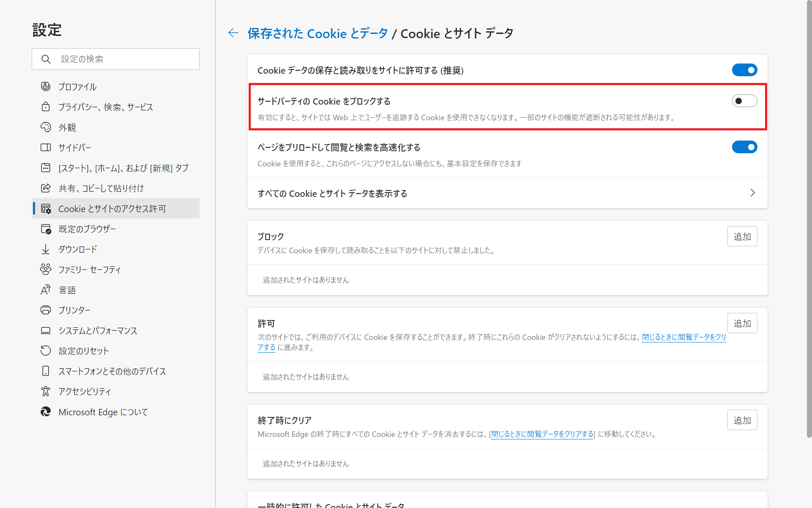Viewport: 812px width, 508px height.
Task: Click the sidebar panel icon for サイドバー
Action: tap(46, 147)
